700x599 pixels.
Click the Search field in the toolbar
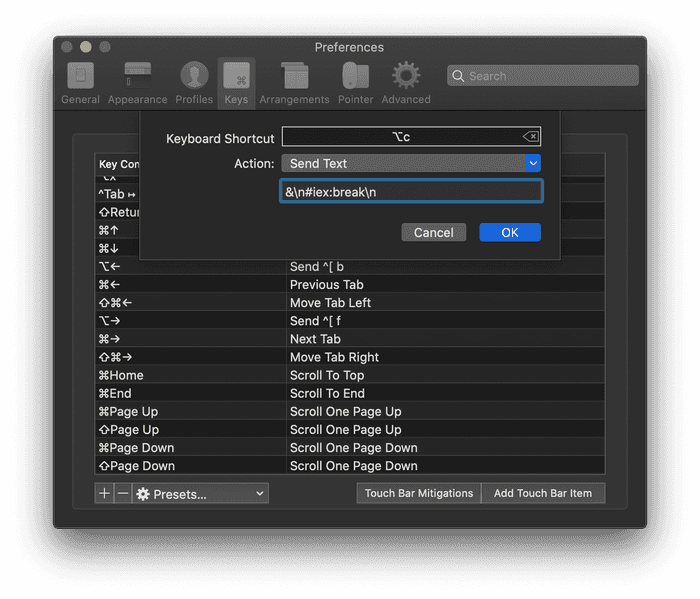click(543, 76)
